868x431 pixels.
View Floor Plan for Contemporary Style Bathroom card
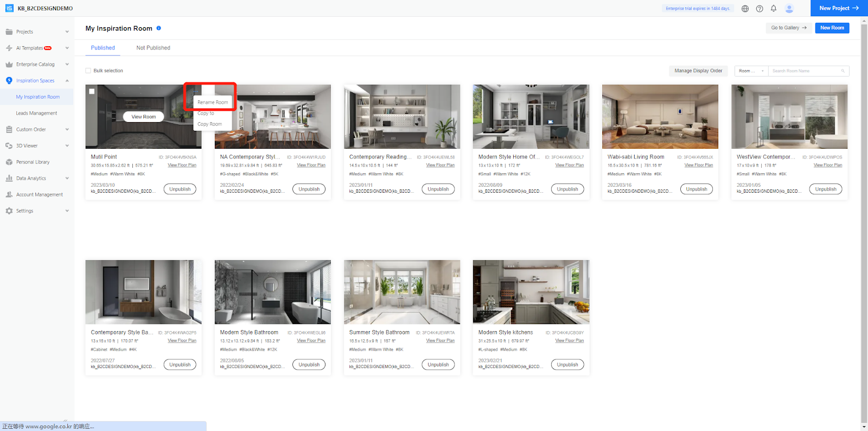tap(182, 340)
